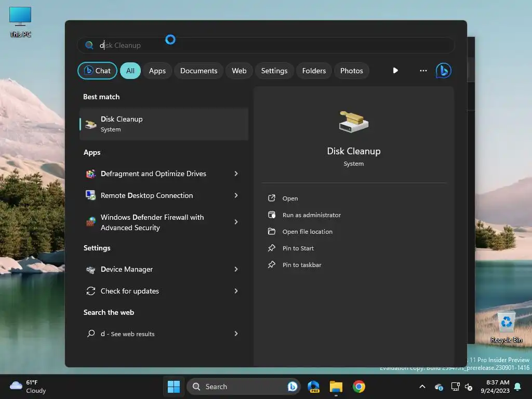
Task: Click the taskbar Search box
Action: (243, 387)
